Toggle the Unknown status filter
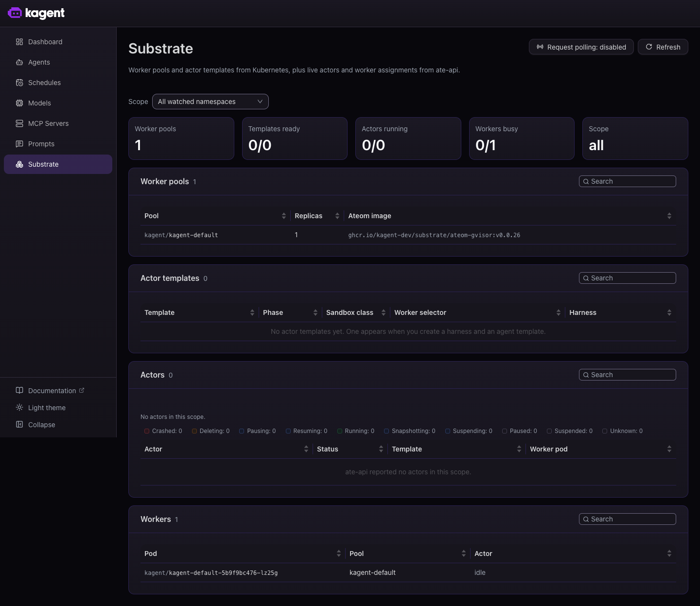Screen dimensions: 700x606 click(623, 431)
